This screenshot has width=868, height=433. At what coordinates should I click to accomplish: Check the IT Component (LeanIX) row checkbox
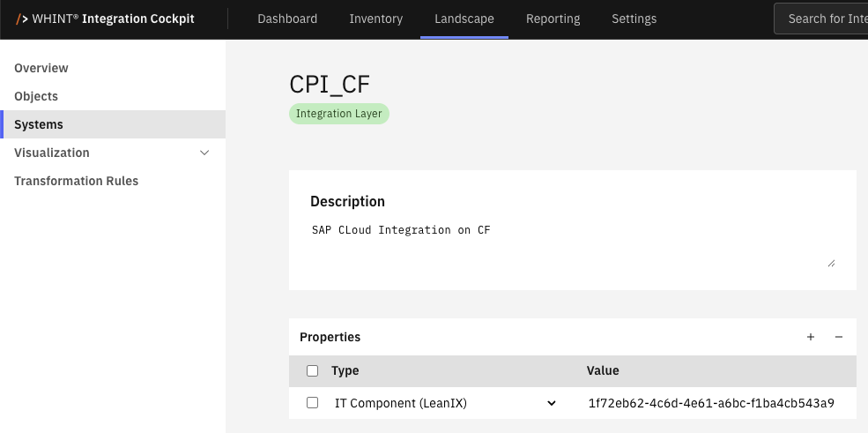312,403
